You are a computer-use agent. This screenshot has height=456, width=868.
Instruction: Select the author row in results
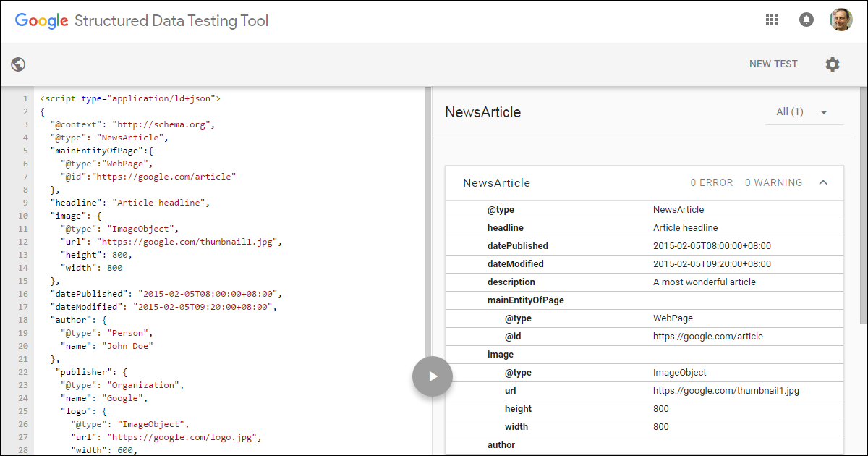point(644,445)
